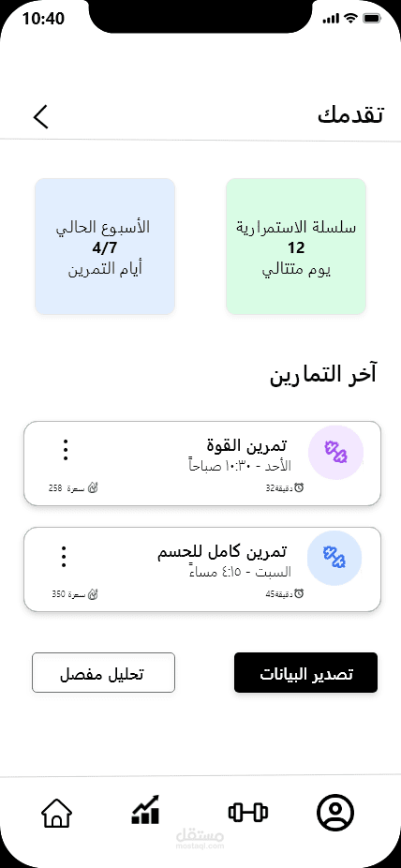This screenshot has width=401, height=868.
Task: Tap the back arrow in header
Action: tap(41, 117)
